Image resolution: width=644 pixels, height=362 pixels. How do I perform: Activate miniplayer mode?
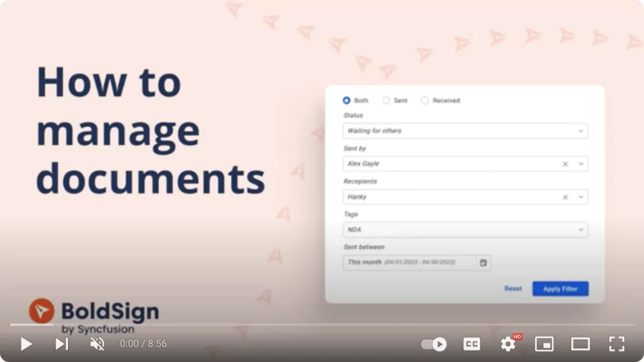(544, 344)
